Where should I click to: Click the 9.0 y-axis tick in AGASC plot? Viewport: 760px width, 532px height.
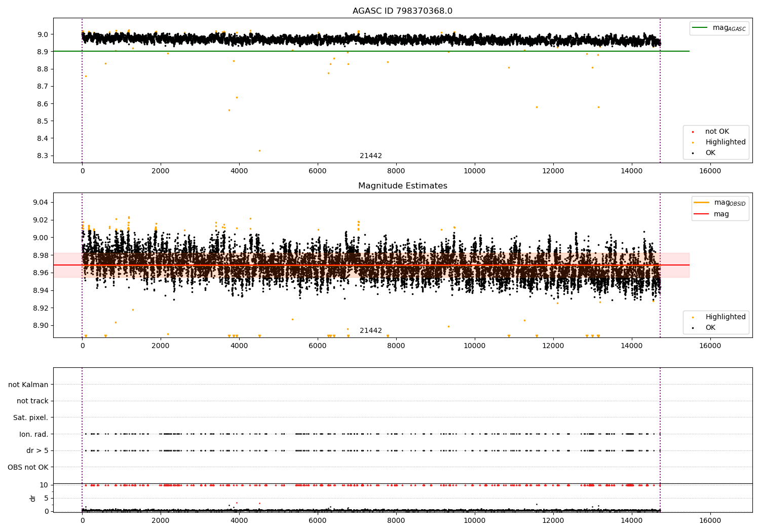(43, 34)
